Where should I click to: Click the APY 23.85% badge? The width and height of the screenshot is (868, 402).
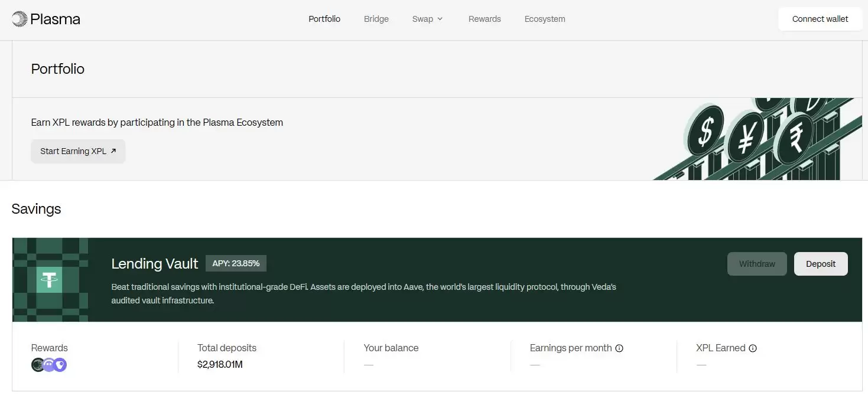coord(236,263)
